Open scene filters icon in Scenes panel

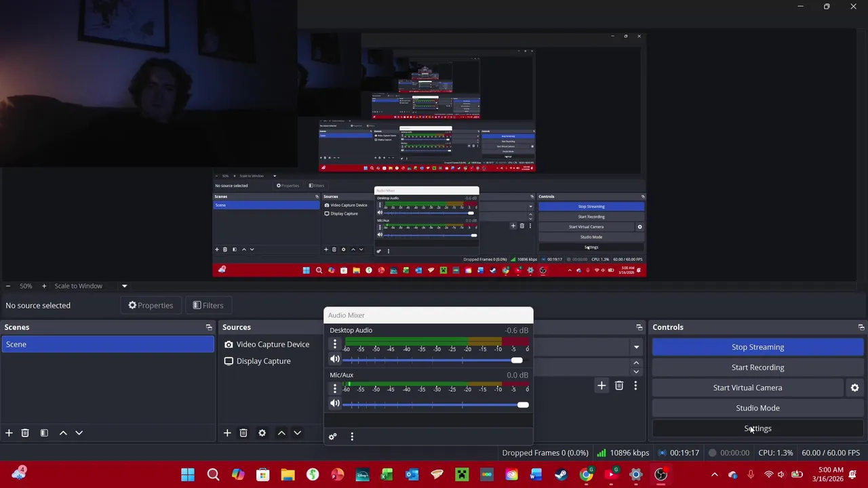[x=44, y=432]
